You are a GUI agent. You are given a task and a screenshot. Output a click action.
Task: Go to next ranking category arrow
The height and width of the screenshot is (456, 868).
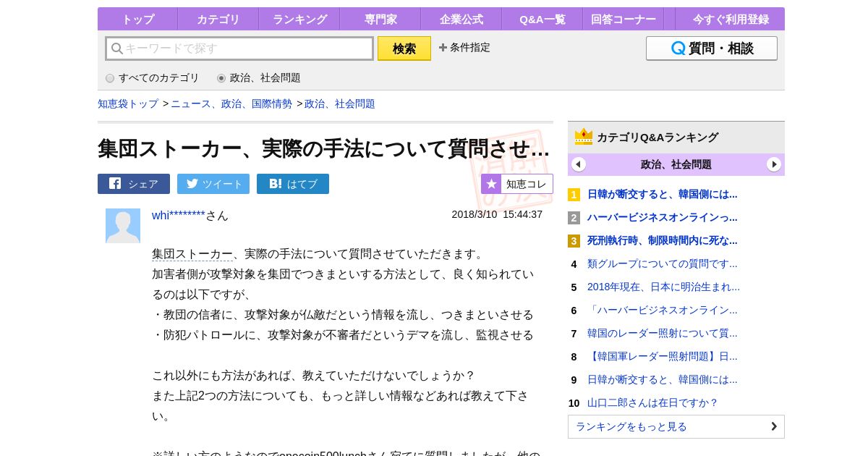774,164
